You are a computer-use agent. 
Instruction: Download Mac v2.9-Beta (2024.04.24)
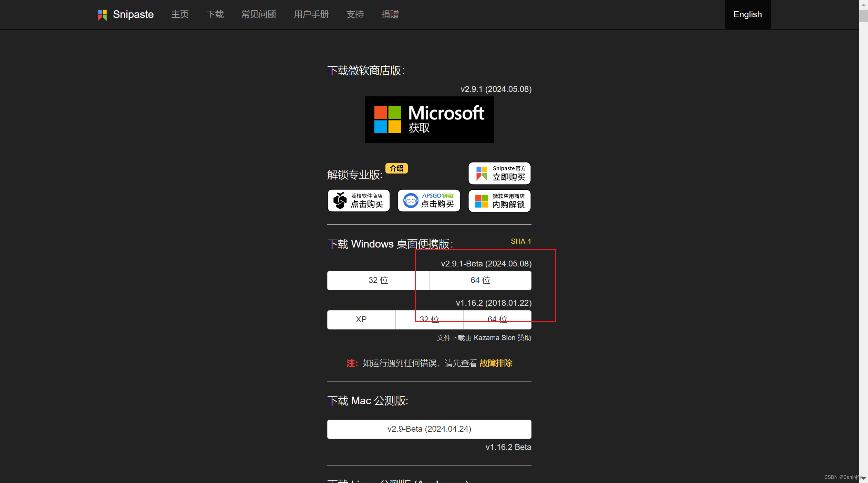(x=429, y=429)
